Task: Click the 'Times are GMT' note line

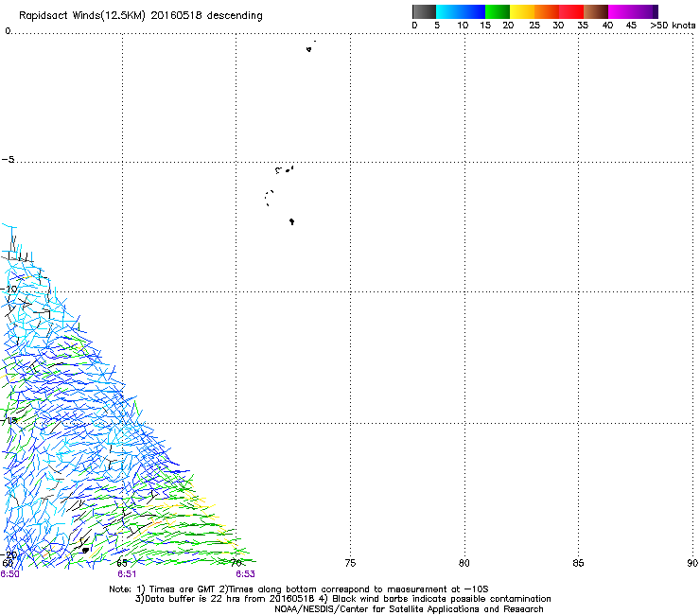Action: (299, 589)
